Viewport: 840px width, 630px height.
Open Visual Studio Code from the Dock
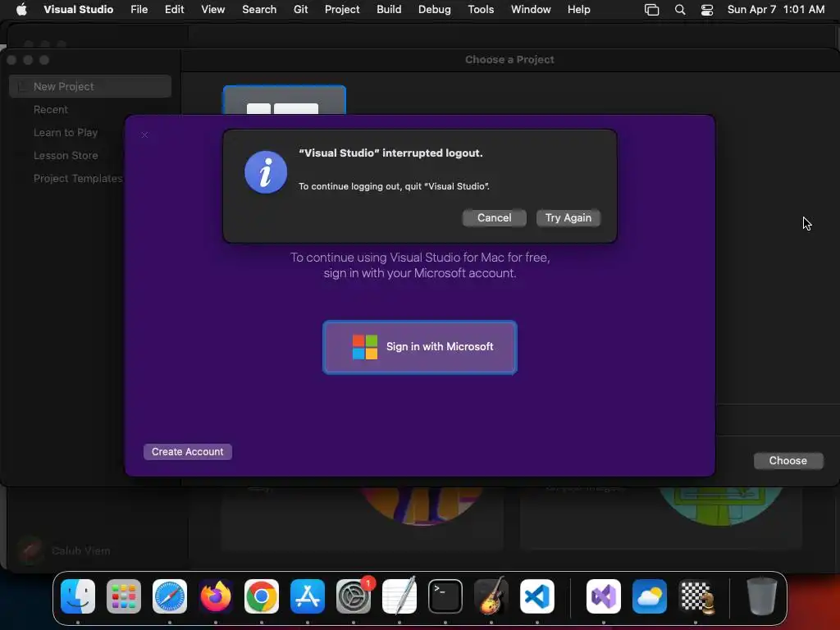[x=536, y=596]
